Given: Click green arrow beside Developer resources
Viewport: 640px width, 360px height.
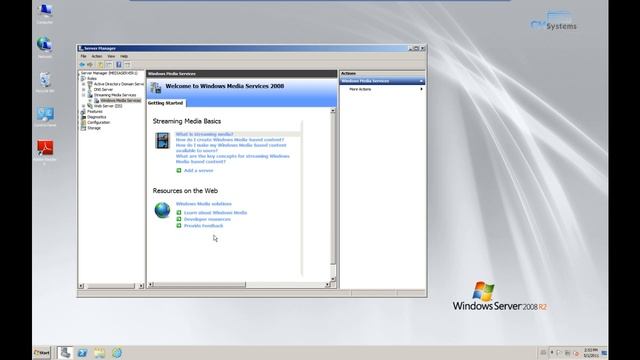Looking at the screenshot, I should click(179, 219).
